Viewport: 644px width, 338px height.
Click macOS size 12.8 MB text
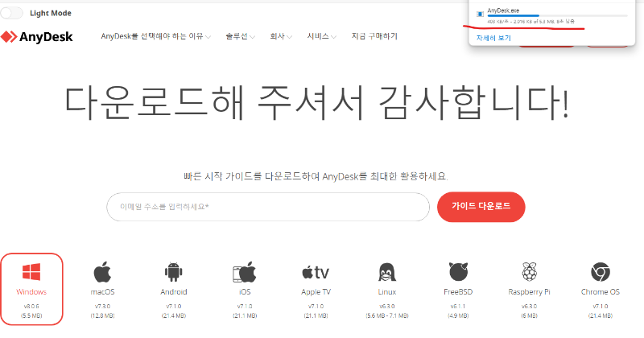tap(102, 315)
